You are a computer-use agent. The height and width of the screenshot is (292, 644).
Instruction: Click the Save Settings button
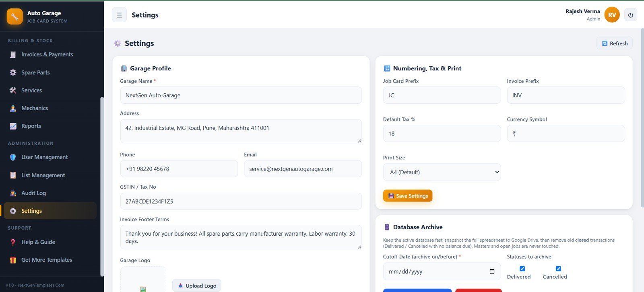(408, 196)
